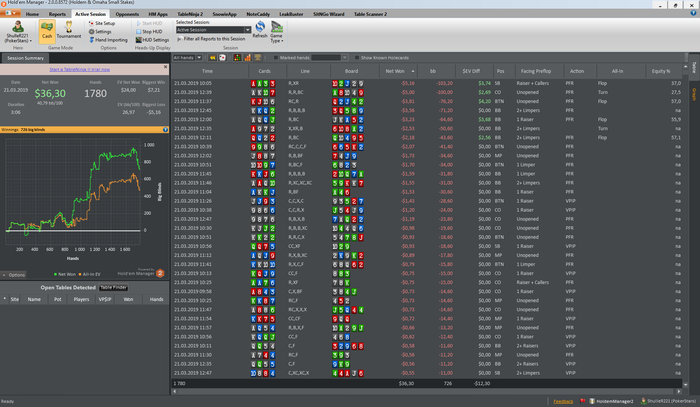Click the Hold'em Manager 2 logo below graph
700x407 pixels.
[x=160, y=273]
